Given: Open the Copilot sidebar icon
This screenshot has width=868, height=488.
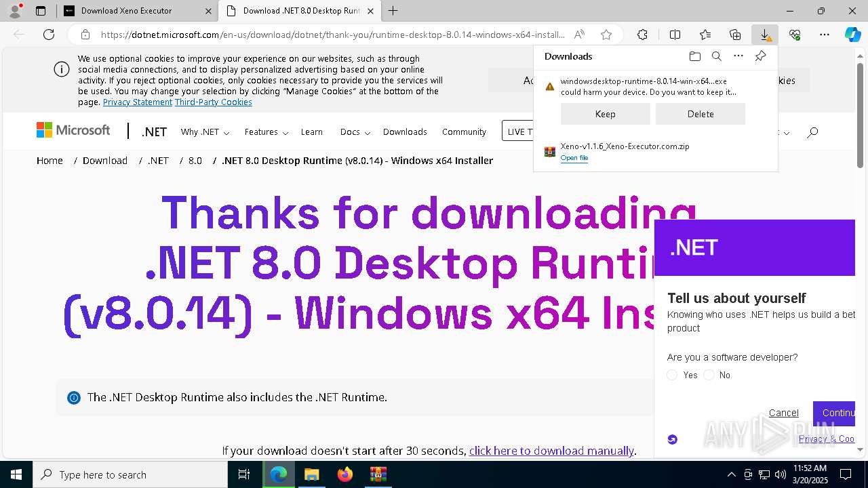Looking at the screenshot, I should (x=852, y=35).
